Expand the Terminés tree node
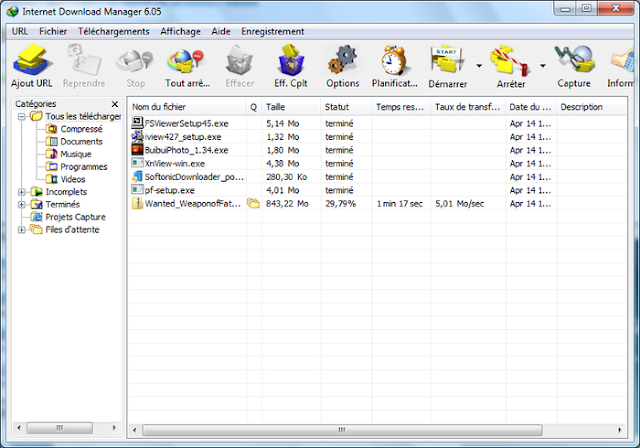The width and height of the screenshot is (640, 448). 22,204
